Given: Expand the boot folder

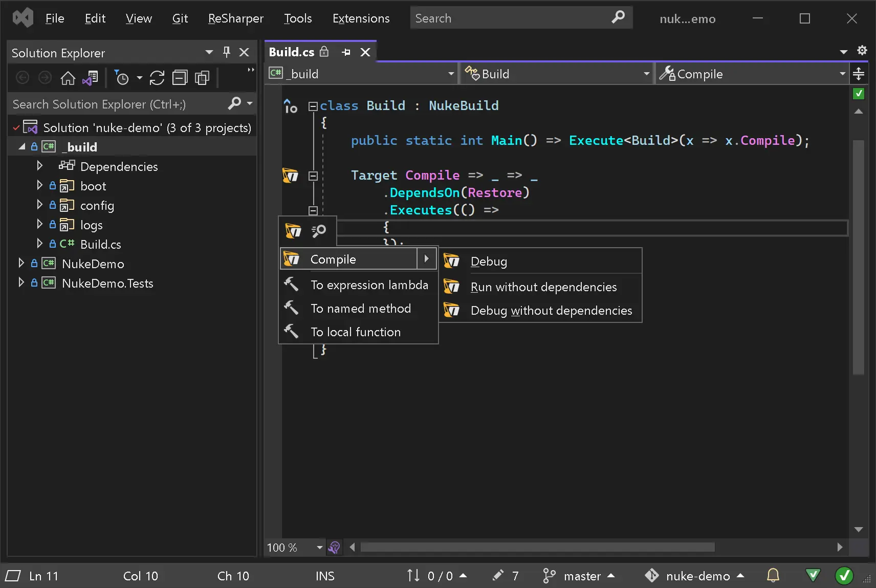Looking at the screenshot, I should (39, 185).
